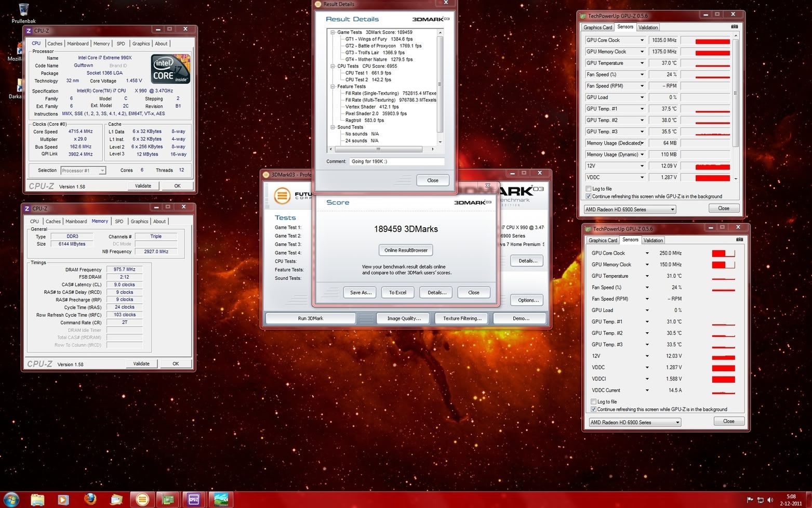
Task: Switch to CPU-Z via its taskbar icon
Action: tap(194, 500)
